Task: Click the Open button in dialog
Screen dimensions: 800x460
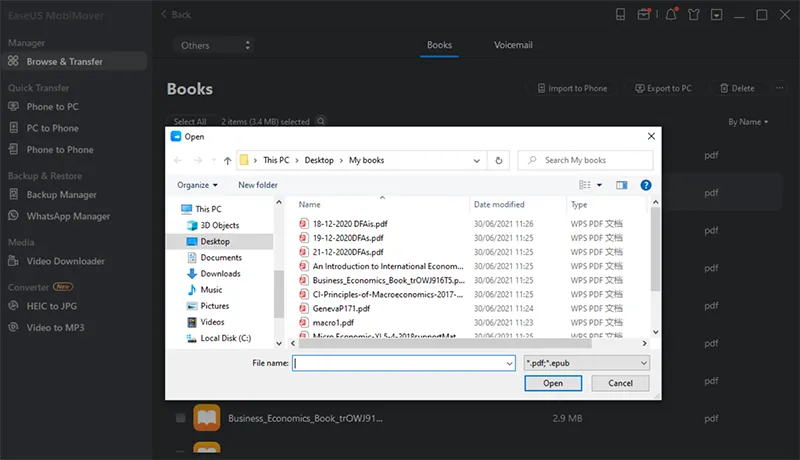Action: click(553, 383)
